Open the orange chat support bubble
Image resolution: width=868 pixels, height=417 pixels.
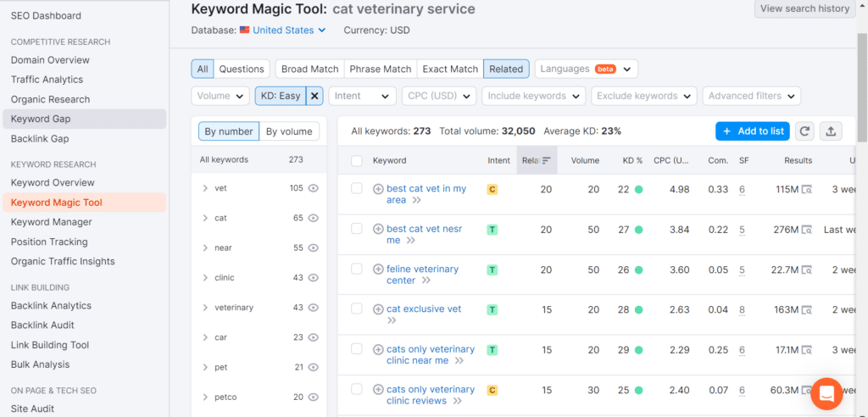[826, 394]
